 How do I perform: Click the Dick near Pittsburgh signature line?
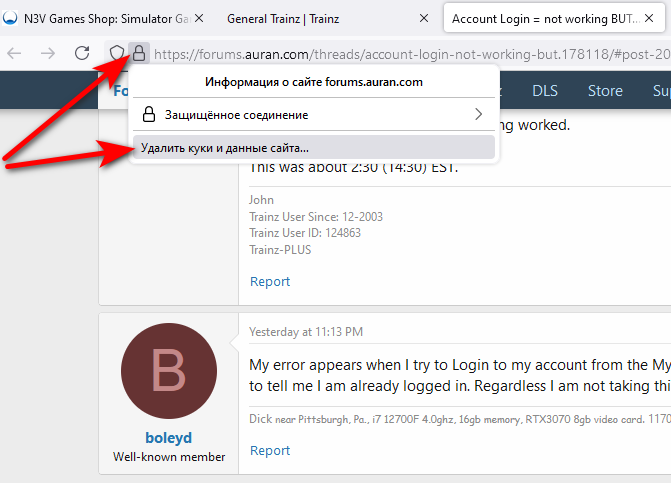click(x=460, y=419)
